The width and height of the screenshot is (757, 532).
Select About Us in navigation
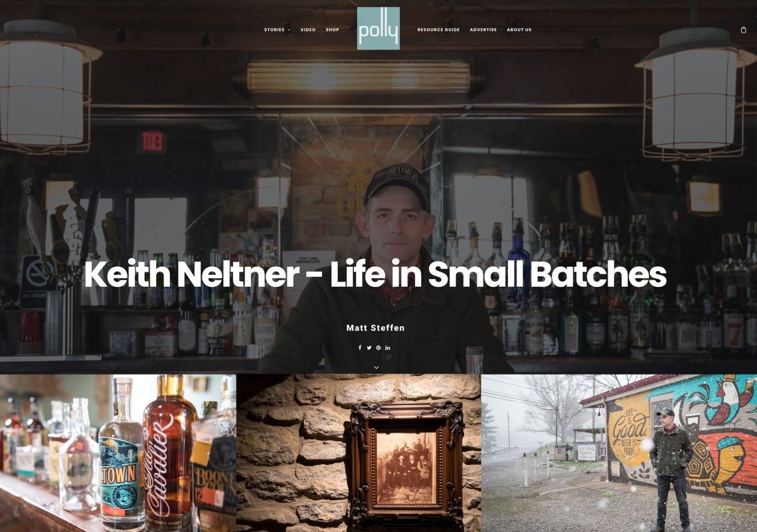coord(519,30)
